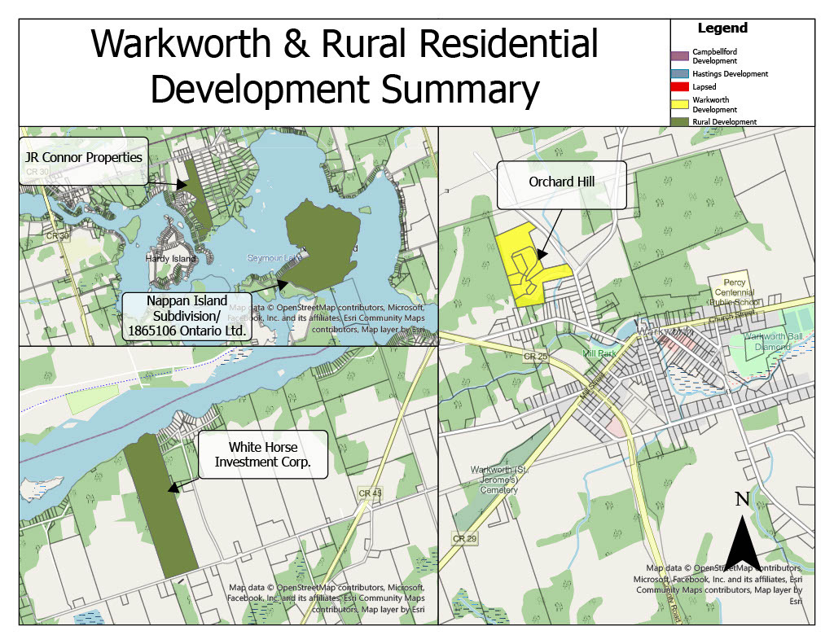The height and width of the screenshot is (644, 834).
Task: Click the CR 25 road shield
Action: coord(535,357)
